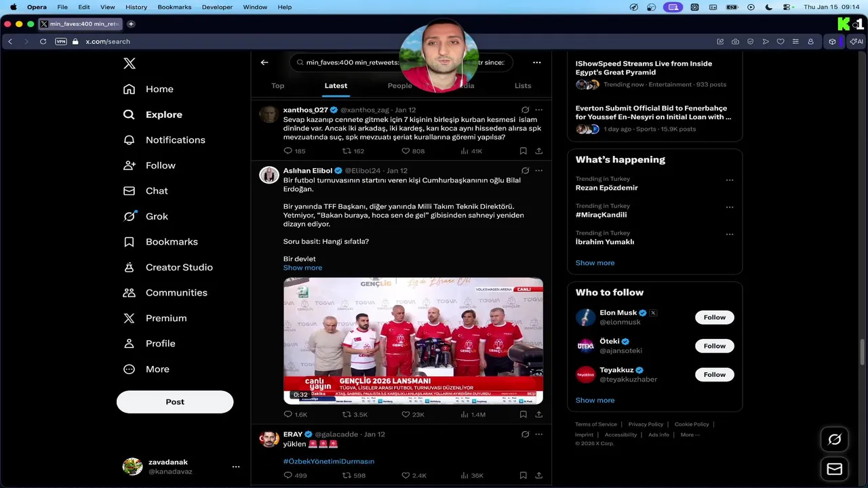
Task: Toggle the Opera VPN badge
Action: 61,41
